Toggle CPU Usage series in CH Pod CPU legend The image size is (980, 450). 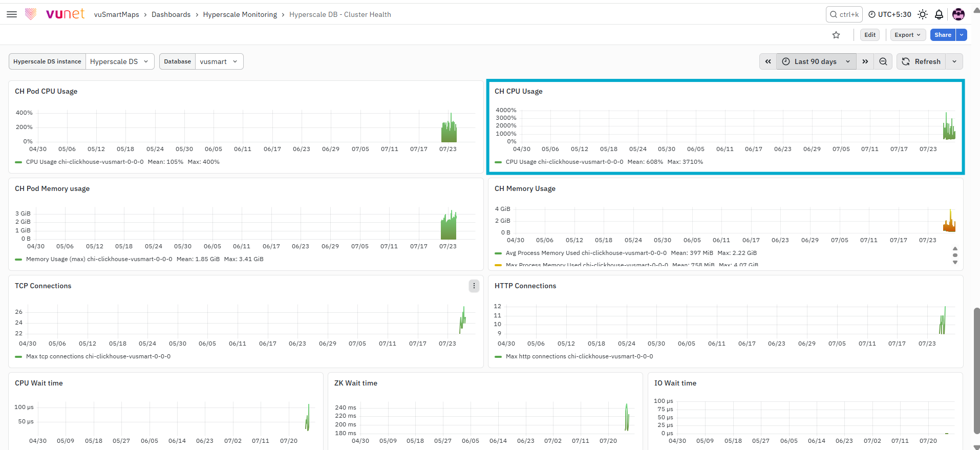(84, 162)
